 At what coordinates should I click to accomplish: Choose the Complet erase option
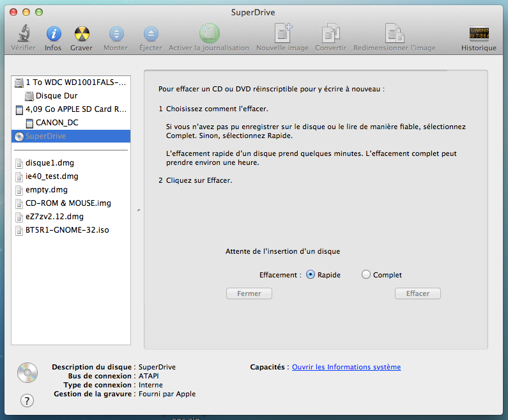point(366,274)
